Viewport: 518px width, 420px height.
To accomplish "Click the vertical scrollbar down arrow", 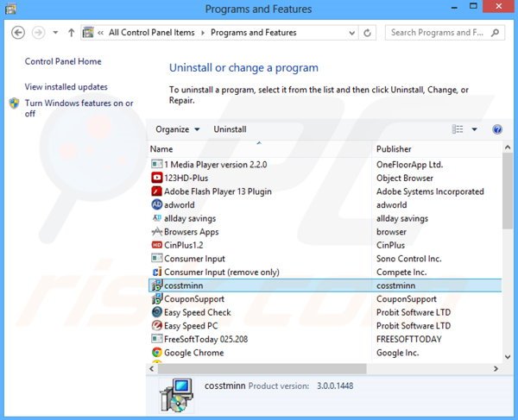I will 508,357.
